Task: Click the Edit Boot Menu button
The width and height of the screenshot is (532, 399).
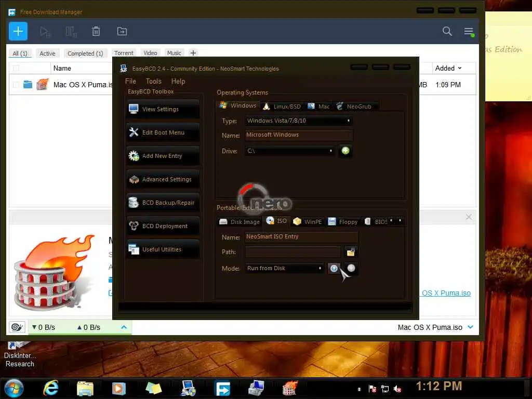Action: (163, 132)
